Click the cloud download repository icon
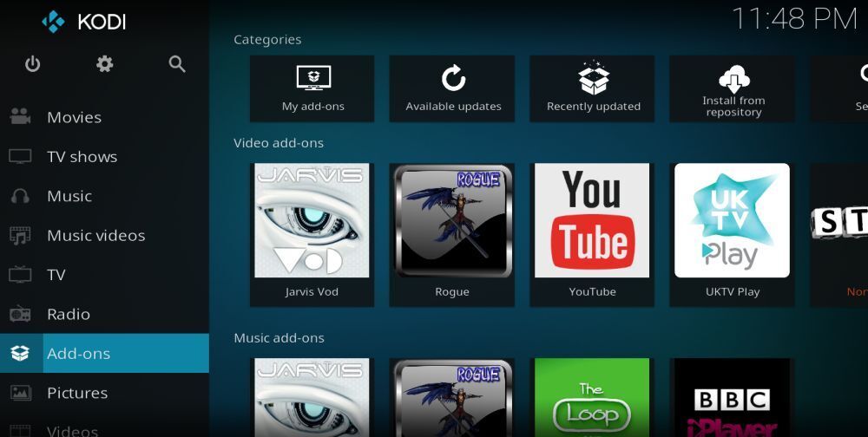This screenshot has height=437, width=868. 734,79
